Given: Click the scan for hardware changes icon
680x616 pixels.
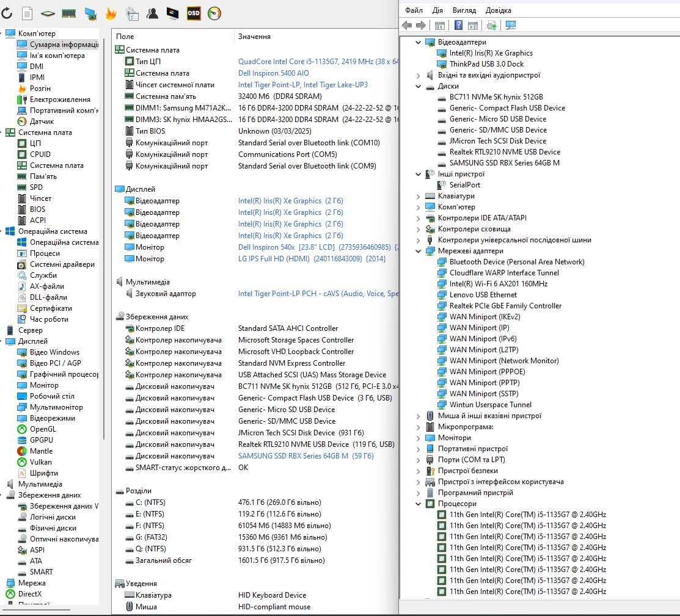Looking at the screenshot, I should click(x=491, y=26).
